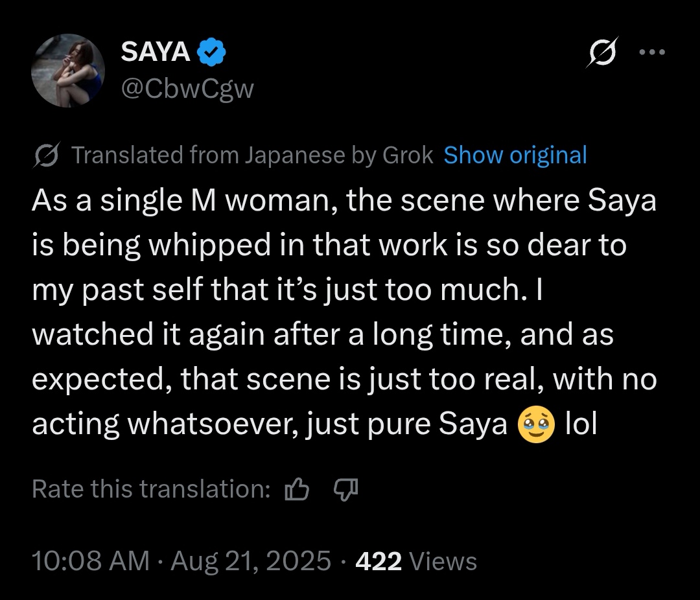Click the SAYA display name
Viewport: 700px width, 600px height.
tap(156, 53)
